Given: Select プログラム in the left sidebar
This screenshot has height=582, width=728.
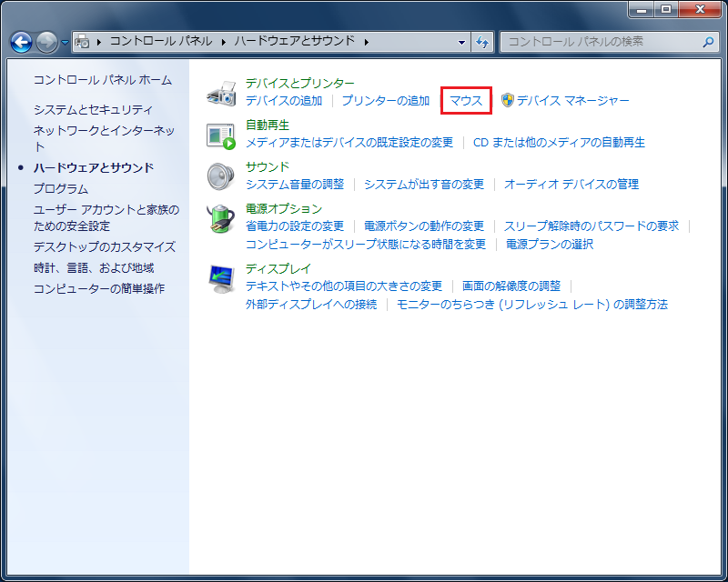Looking at the screenshot, I should [x=61, y=189].
